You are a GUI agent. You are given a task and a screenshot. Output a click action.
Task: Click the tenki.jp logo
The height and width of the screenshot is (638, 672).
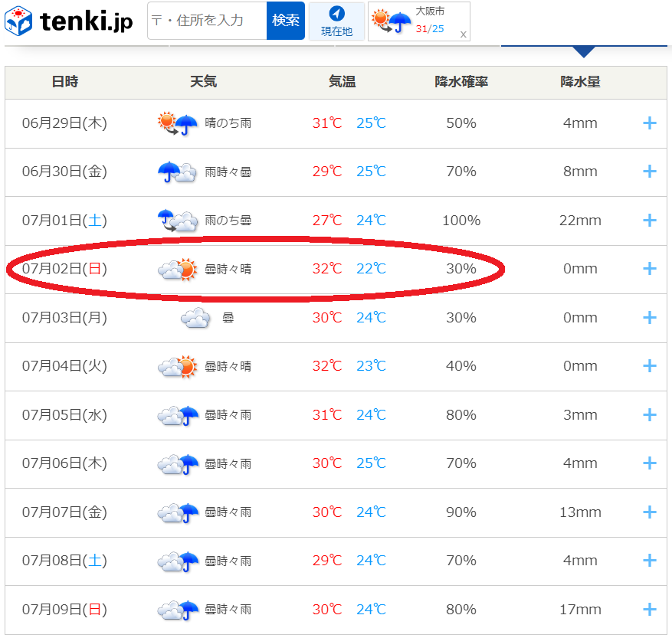(68, 21)
